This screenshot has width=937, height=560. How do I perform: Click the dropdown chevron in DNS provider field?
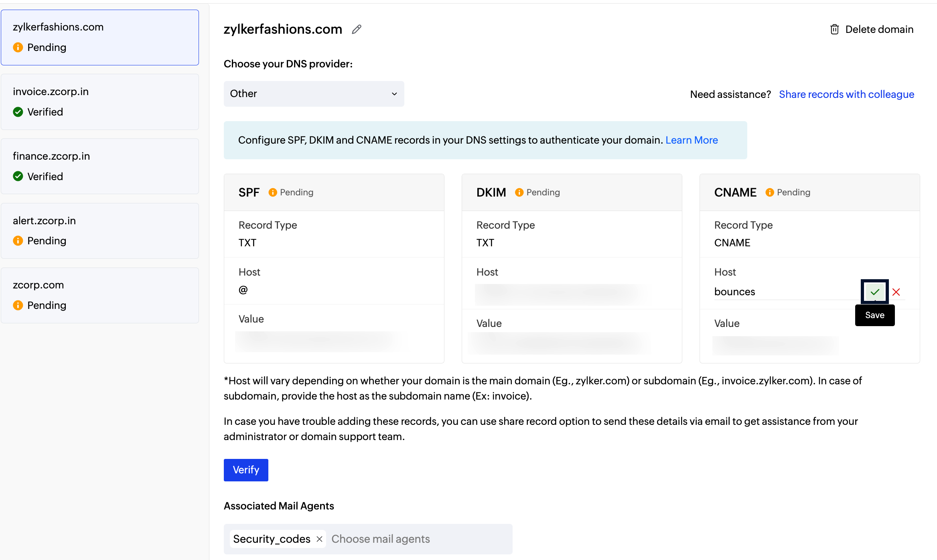coord(394,94)
